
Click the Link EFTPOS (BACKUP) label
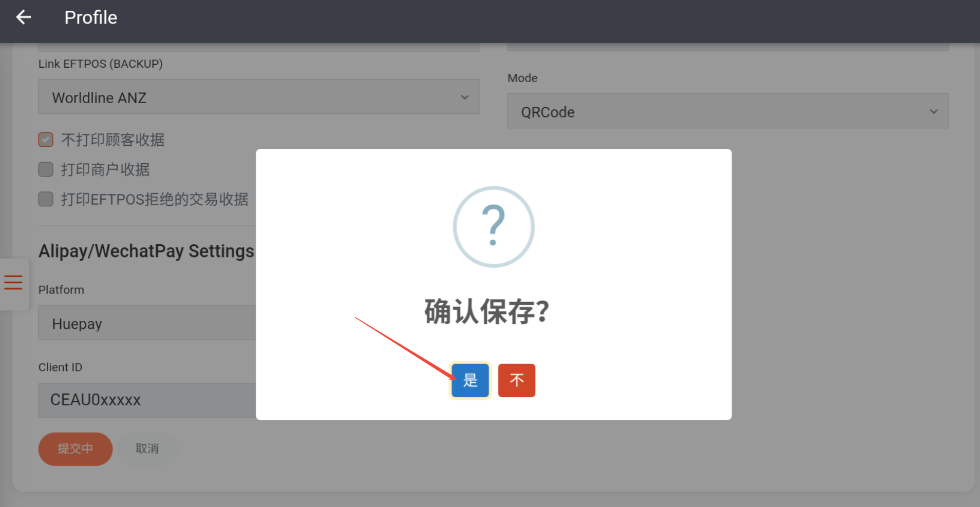coord(100,64)
